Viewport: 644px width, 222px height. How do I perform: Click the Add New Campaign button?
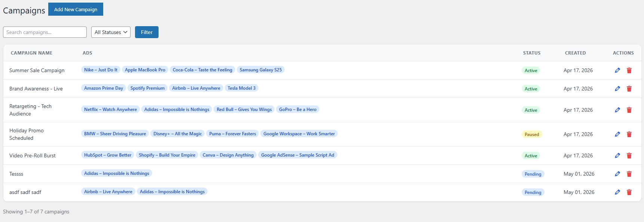(x=76, y=9)
